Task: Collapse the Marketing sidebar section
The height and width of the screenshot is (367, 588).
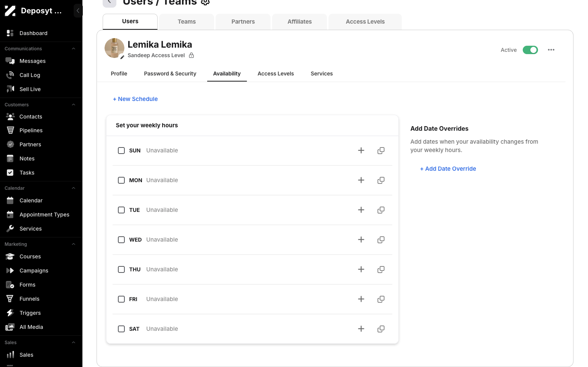Action: [x=74, y=244]
